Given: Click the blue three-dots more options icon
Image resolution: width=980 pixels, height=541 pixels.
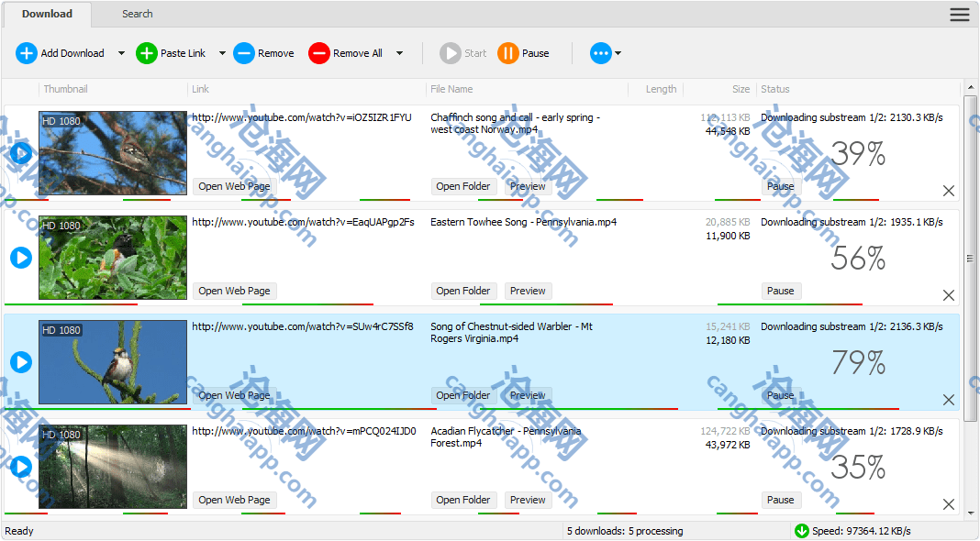Looking at the screenshot, I should point(600,53).
